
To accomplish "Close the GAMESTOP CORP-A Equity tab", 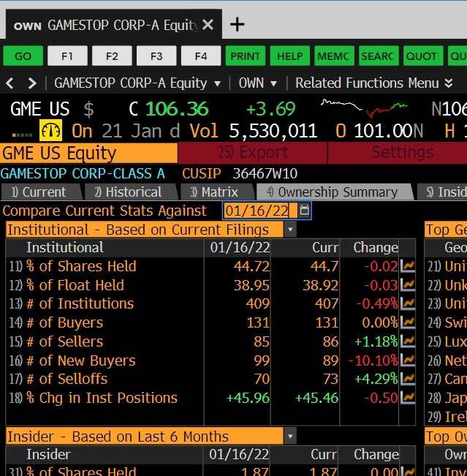I will (x=208, y=25).
